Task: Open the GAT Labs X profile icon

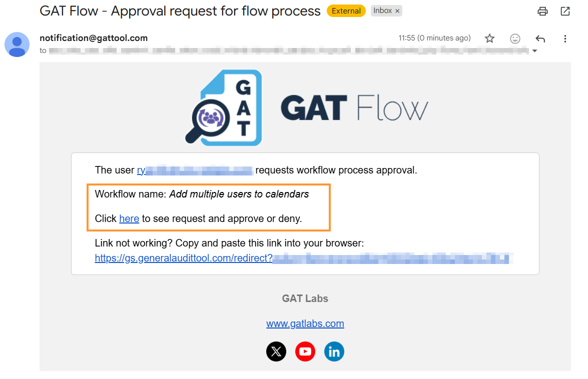Action: (276, 351)
